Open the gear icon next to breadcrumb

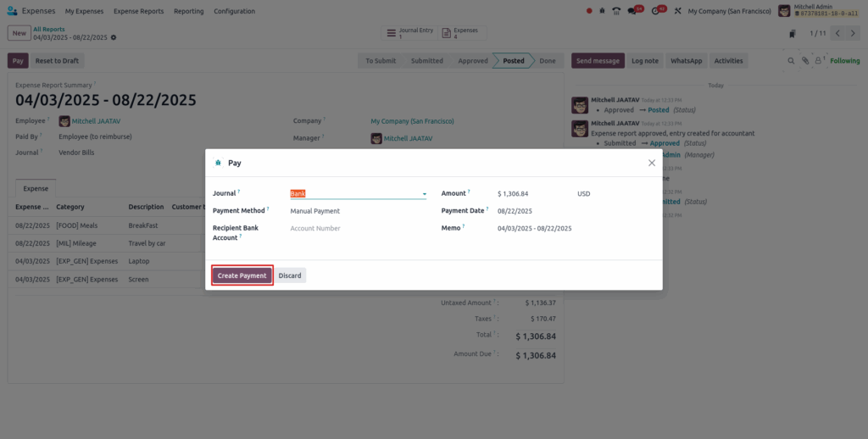[114, 37]
